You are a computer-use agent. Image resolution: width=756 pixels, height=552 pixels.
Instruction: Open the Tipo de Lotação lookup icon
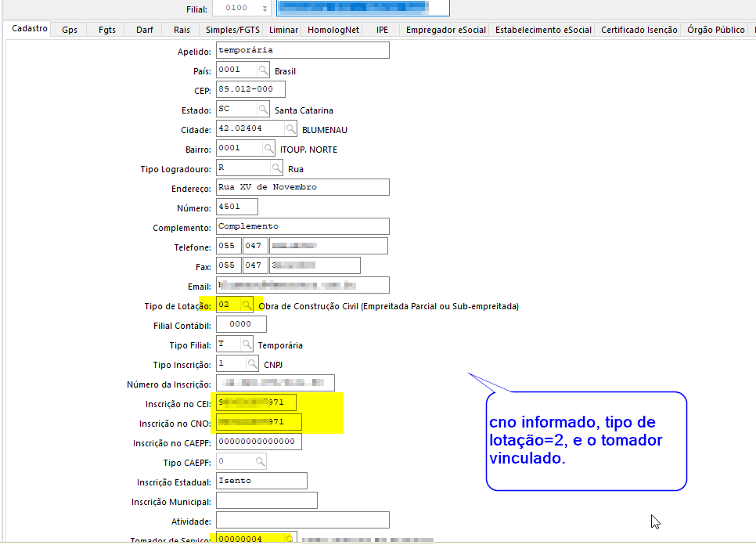(x=247, y=305)
